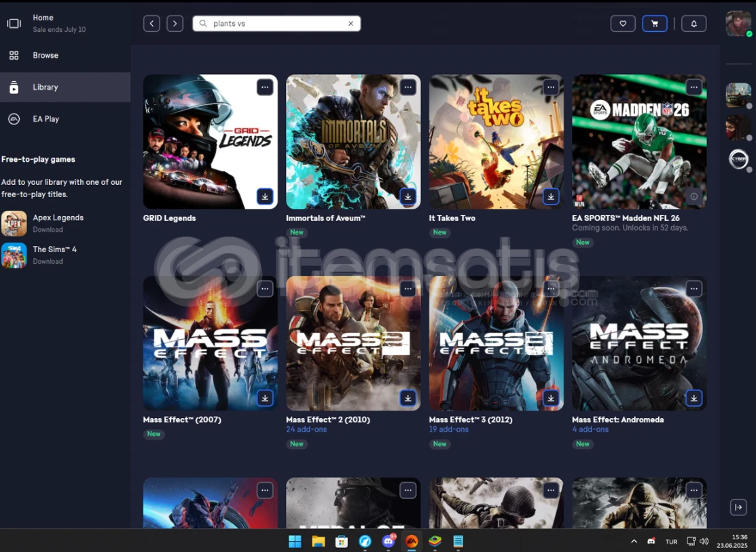Download It Takes Two via download icon
This screenshot has height=552, width=756.
551,196
